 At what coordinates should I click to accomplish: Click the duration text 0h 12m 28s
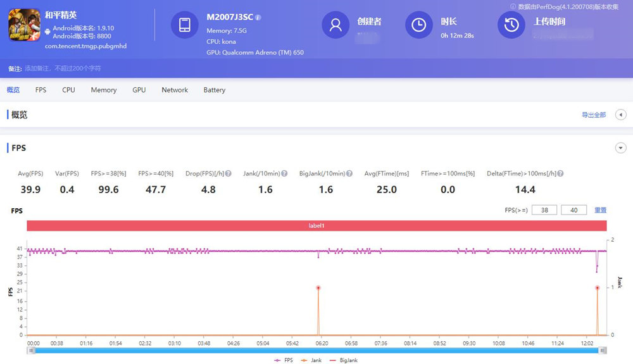[x=457, y=35]
